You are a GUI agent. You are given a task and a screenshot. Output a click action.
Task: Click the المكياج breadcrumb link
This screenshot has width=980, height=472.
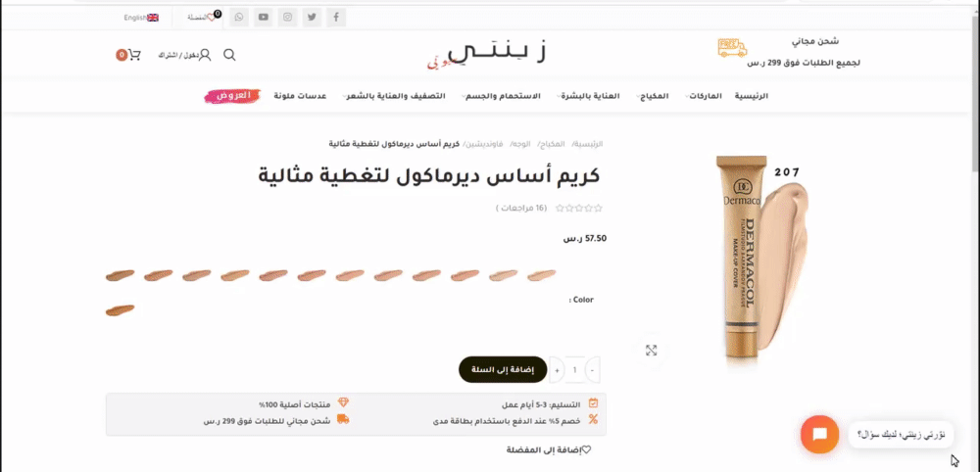[551, 144]
